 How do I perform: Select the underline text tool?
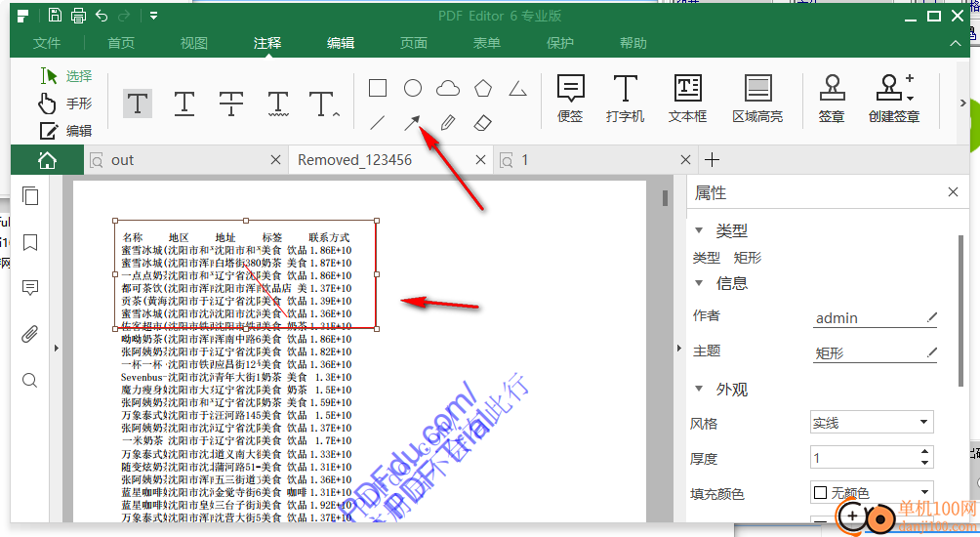(x=184, y=103)
